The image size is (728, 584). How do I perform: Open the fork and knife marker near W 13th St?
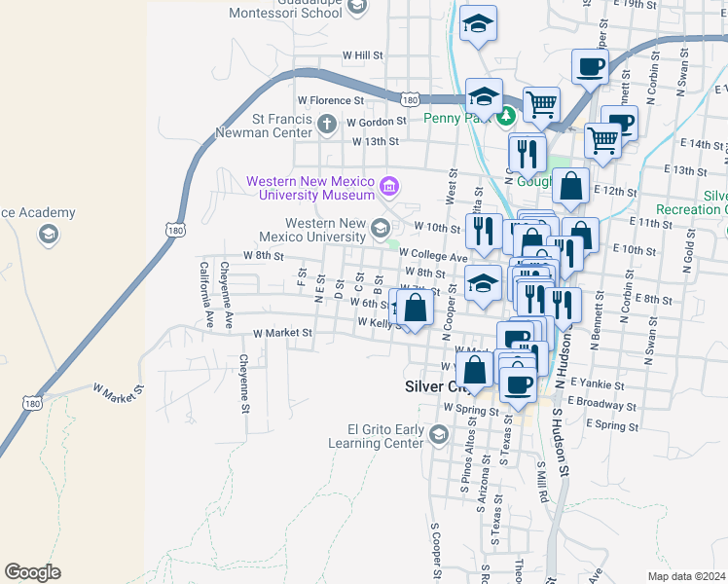tap(527, 154)
